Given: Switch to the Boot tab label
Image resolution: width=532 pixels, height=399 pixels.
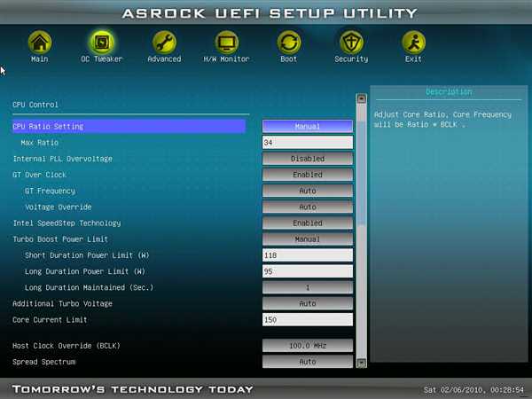Looking at the screenshot, I should click(x=289, y=59).
